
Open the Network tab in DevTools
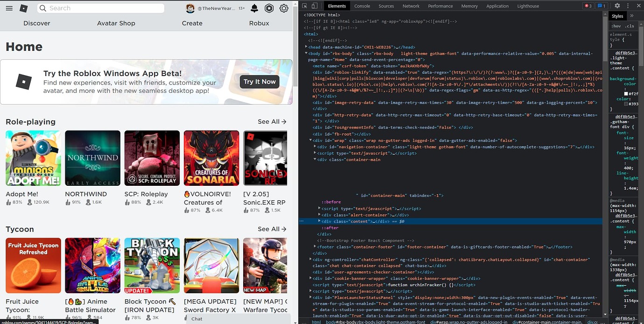click(x=411, y=6)
